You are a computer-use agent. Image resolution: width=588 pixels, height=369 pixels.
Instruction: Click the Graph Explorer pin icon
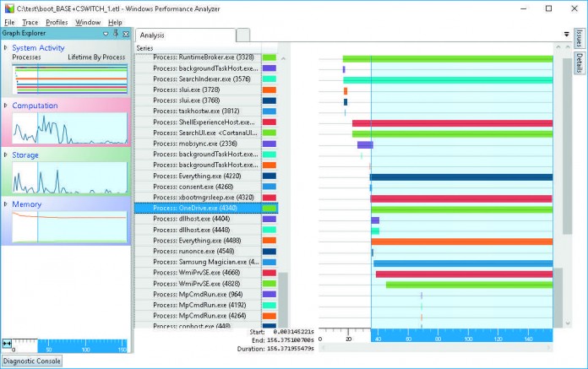tap(116, 34)
